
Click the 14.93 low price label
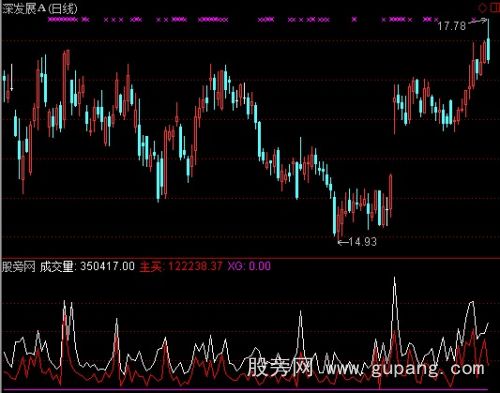[363, 242]
